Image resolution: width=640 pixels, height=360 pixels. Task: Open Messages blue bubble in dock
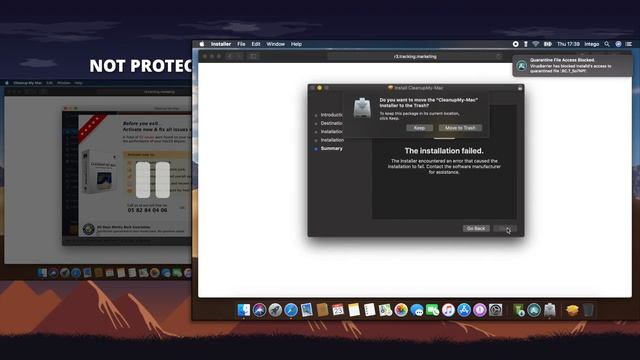click(x=417, y=310)
